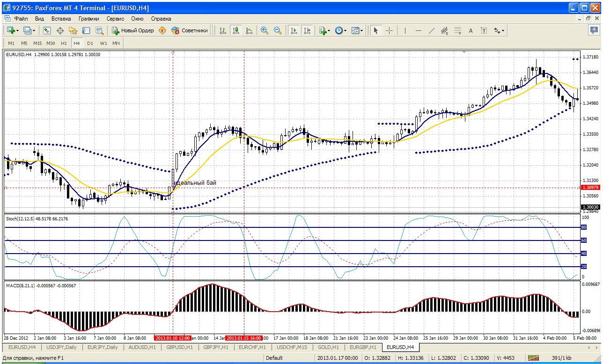Zoom out of the chart
Image resolution: width=603 pixels, height=364 pixels.
click(x=278, y=30)
